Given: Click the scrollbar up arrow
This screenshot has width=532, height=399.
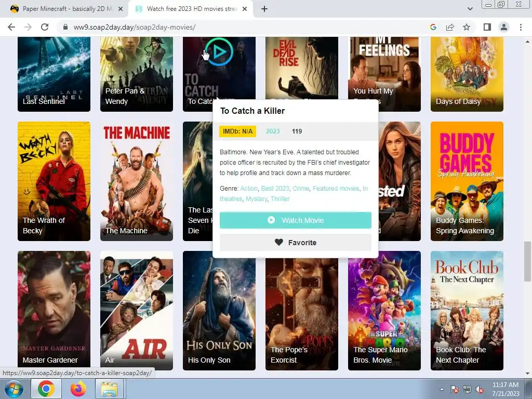Looking at the screenshot, I should (527, 42).
